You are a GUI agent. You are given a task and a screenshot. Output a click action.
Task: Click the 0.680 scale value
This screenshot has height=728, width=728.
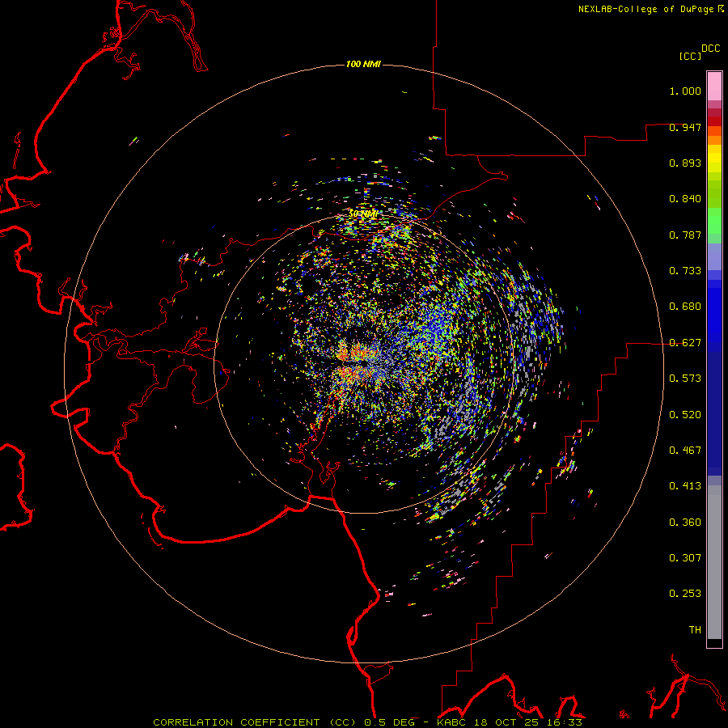click(x=685, y=307)
